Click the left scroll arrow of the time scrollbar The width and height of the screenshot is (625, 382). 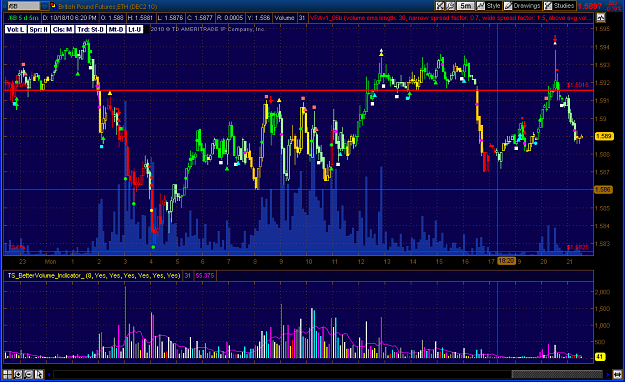(x=49, y=374)
